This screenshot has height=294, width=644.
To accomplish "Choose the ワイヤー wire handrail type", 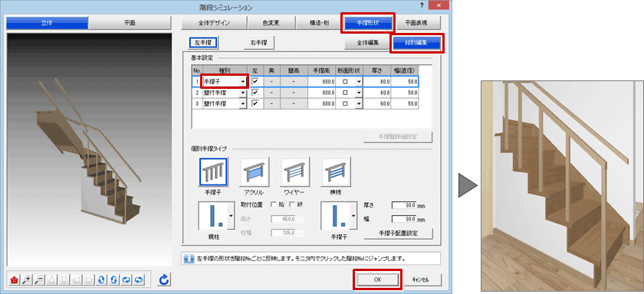I will [295, 171].
